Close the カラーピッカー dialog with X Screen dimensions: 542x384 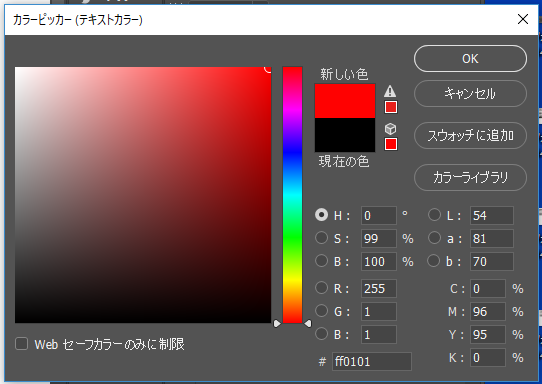point(523,19)
